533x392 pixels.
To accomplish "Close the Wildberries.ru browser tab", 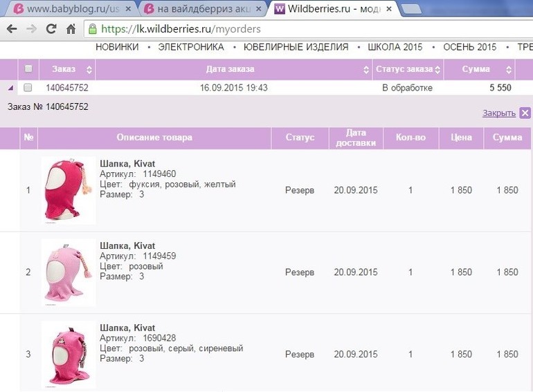I will [x=388, y=9].
